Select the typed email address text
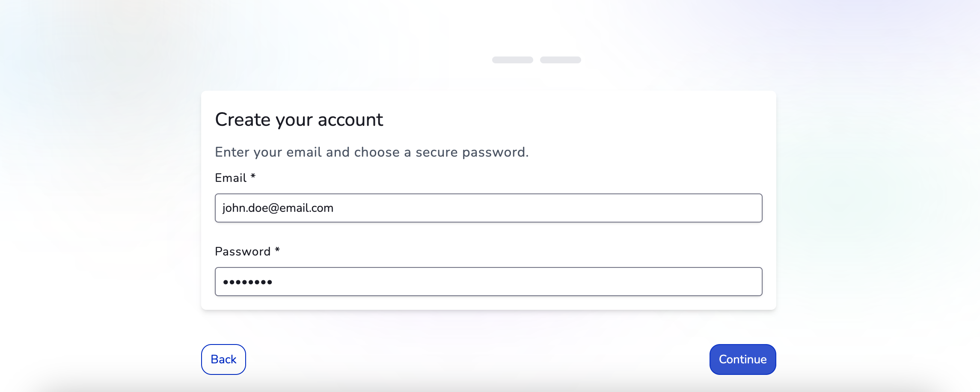The width and height of the screenshot is (980, 392). (278, 208)
